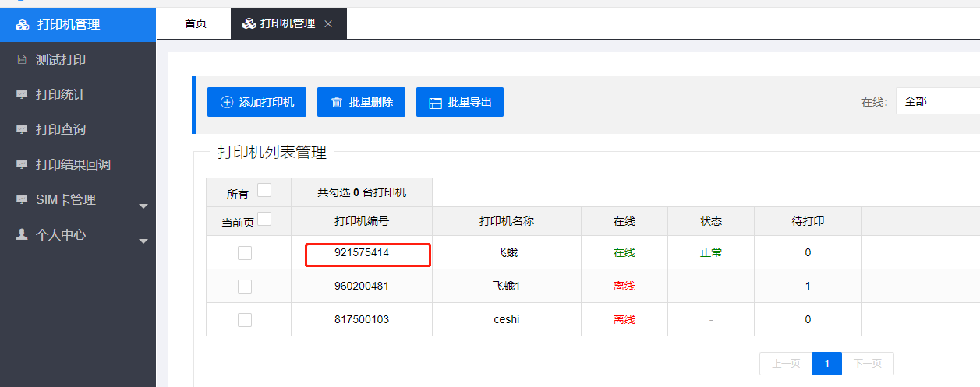
Task: Click printer number 817500103
Action: [x=362, y=319]
